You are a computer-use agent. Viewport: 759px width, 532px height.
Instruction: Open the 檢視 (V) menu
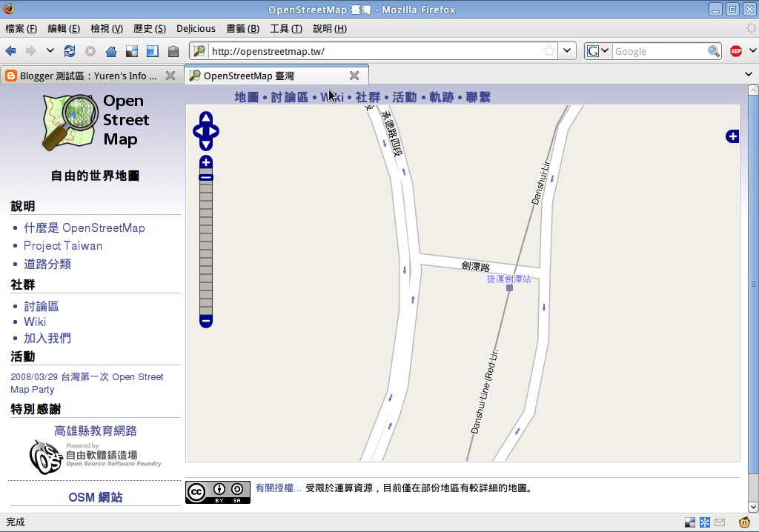click(107, 29)
